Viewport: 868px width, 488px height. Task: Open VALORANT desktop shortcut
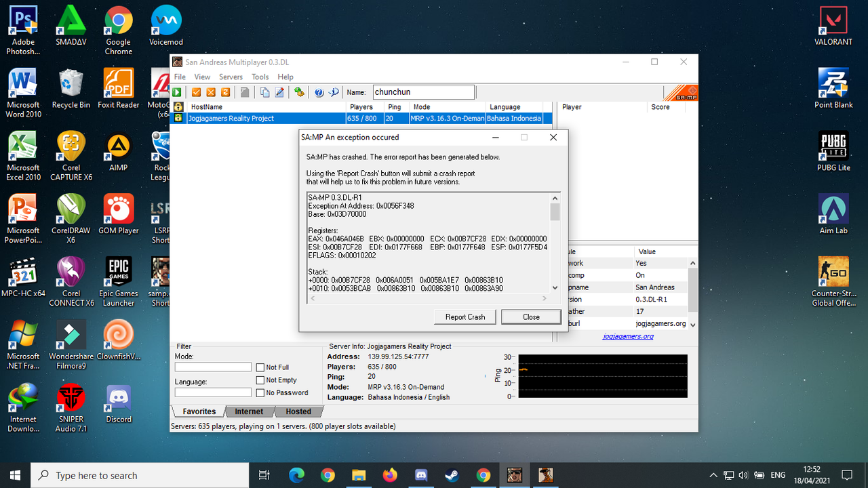[x=833, y=26]
